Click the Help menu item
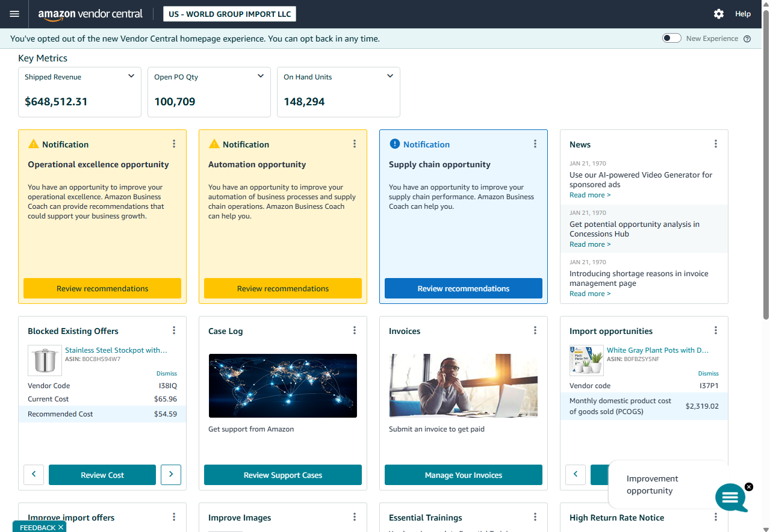 coord(743,14)
